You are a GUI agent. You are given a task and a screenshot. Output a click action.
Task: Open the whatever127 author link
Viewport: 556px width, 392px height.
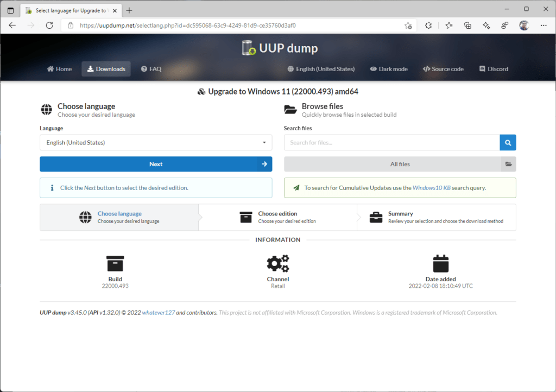[x=158, y=313]
